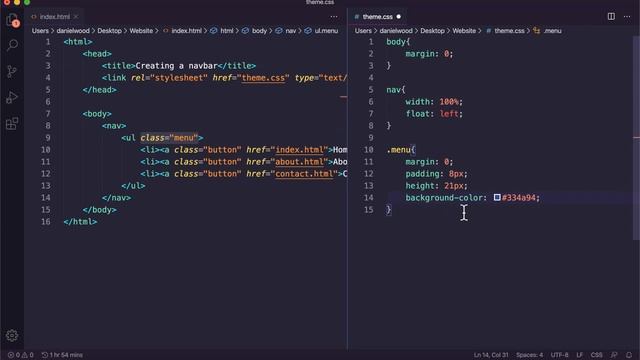
Task: Click the closing </head> tag
Action: click(x=100, y=90)
